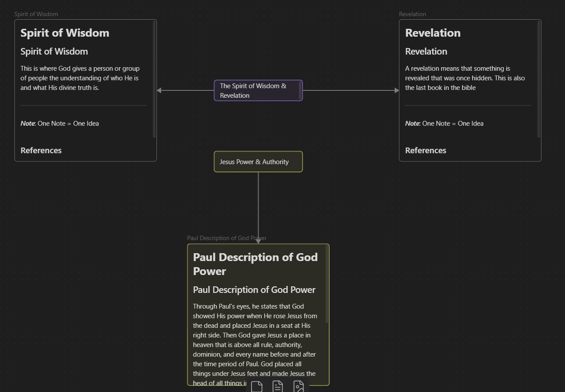The width and height of the screenshot is (565, 392).
Task: Click the scrollbar in Spirit of Wisdom card
Action: pos(154,79)
